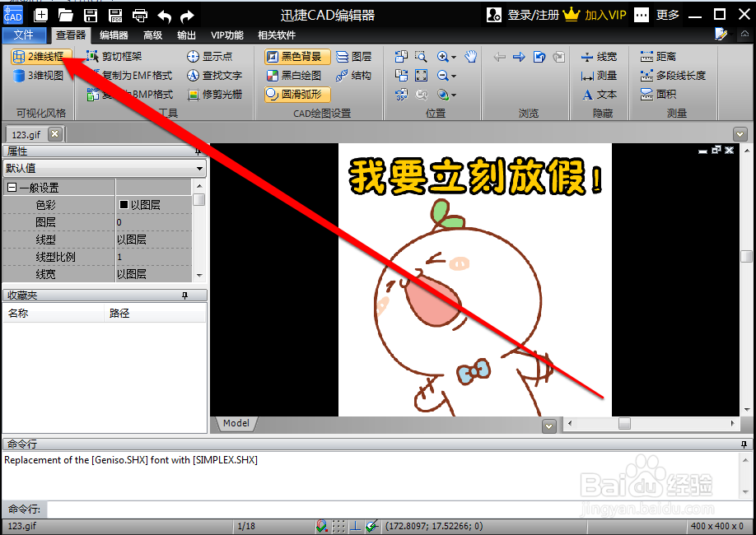Save as PDF using the PDF disk icon
756x535 pixels.
pos(114,16)
